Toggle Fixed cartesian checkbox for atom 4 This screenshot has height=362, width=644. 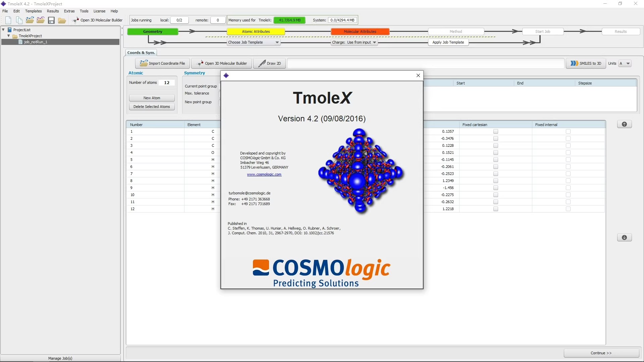[x=496, y=153]
